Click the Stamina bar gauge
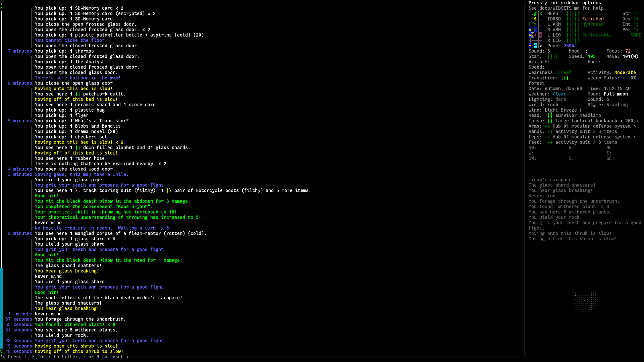Screen dimensions: 644x362 point(551,56)
